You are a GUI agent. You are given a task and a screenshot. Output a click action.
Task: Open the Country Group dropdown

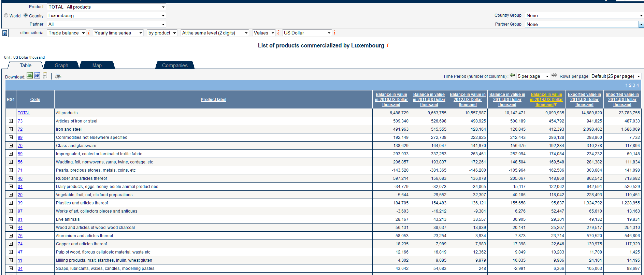tap(584, 15)
